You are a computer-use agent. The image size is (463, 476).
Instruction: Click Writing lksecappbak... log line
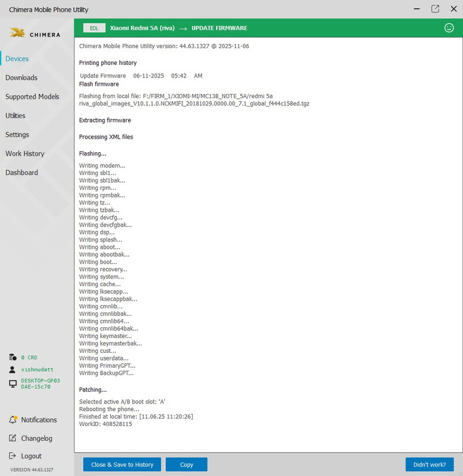coord(108,299)
